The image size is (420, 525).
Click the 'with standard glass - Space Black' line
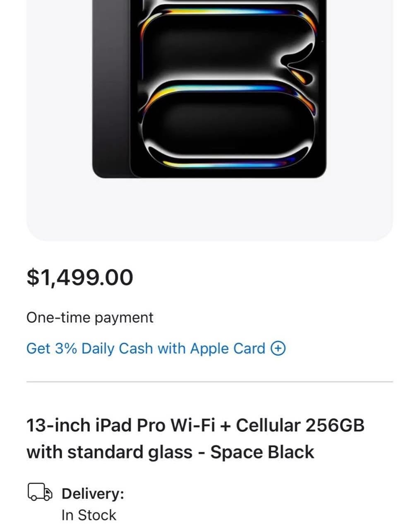[x=170, y=452]
